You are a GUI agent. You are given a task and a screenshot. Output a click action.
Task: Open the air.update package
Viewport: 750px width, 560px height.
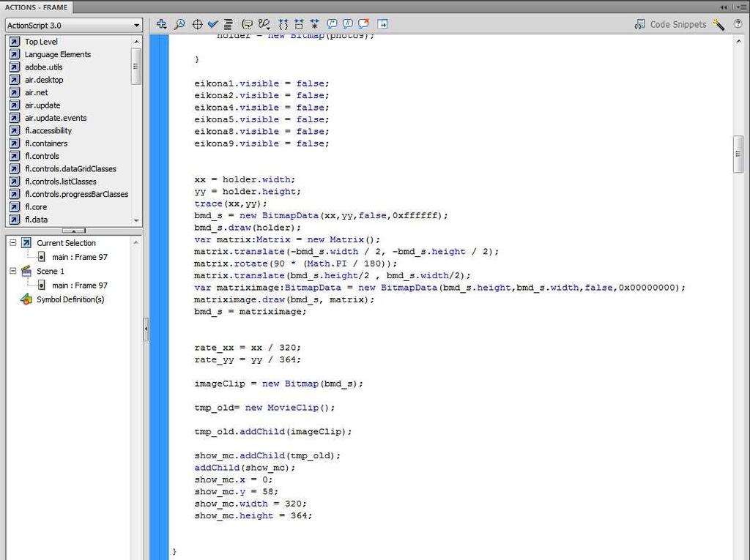[42, 105]
